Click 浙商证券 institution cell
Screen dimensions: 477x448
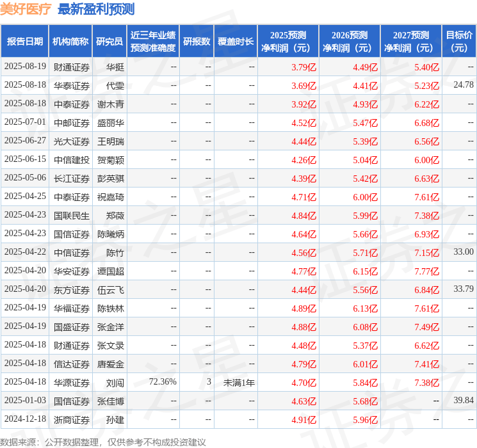point(72,419)
